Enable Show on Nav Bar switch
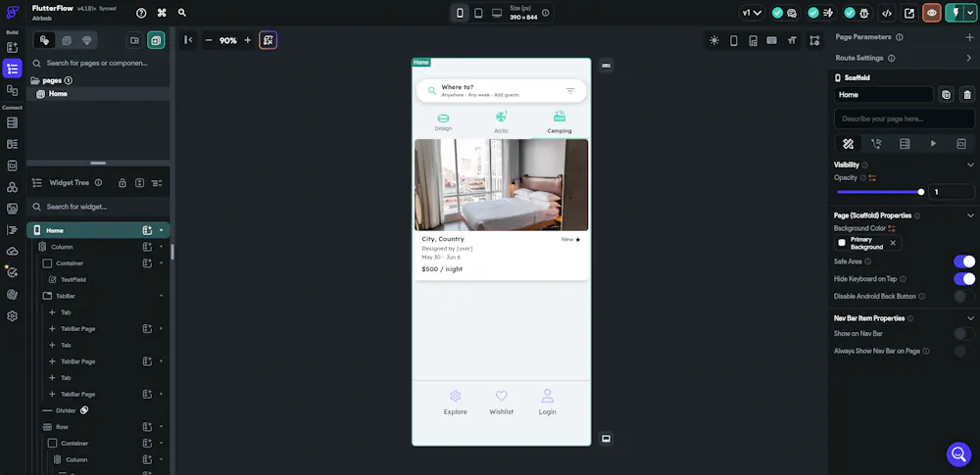The height and width of the screenshot is (475, 980). pos(964,334)
